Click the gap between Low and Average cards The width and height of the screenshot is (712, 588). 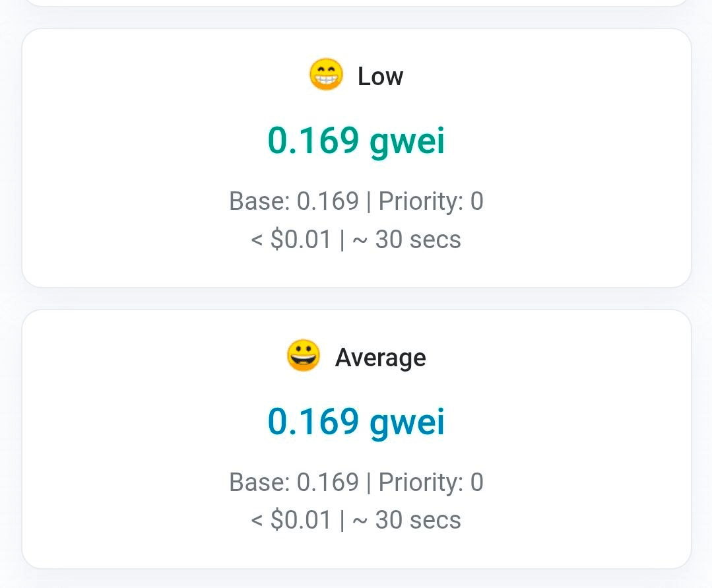coord(356,299)
